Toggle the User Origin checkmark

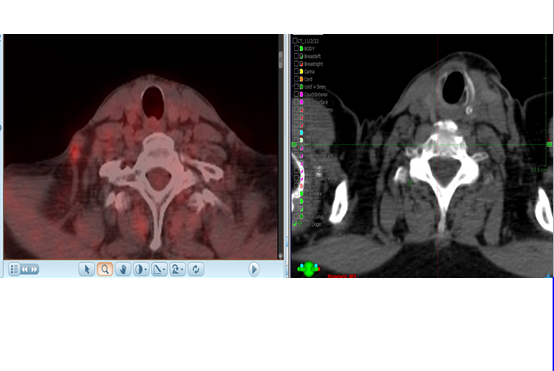pos(295,224)
